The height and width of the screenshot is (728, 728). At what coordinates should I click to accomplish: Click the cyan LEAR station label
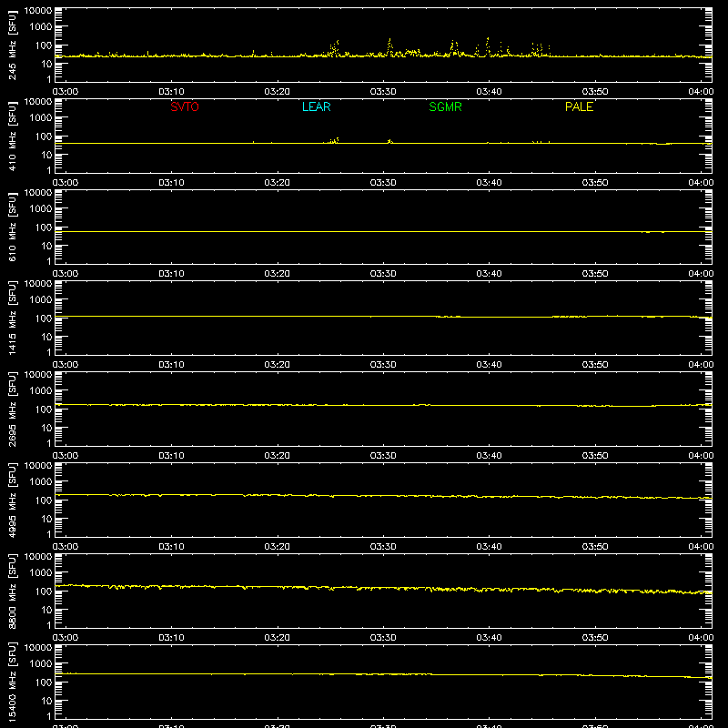(316, 106)
